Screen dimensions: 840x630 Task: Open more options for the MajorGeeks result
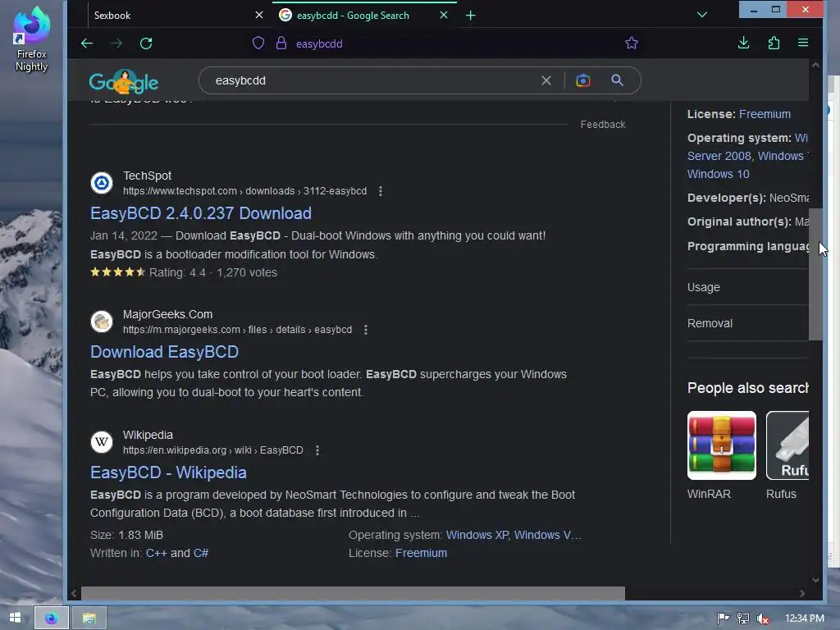[365, 330]
